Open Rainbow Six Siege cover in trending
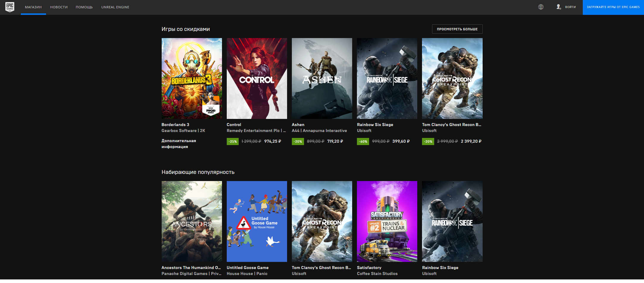 [x=452, y=221]
